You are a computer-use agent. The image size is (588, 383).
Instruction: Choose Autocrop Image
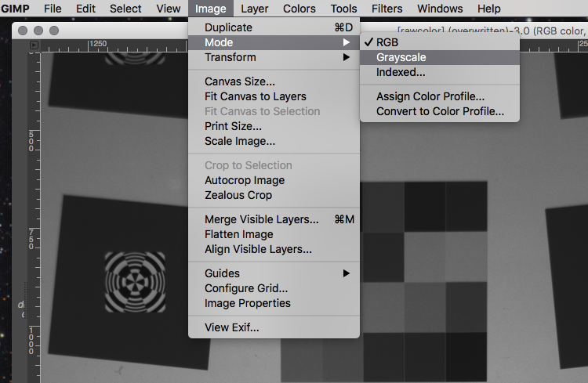(x=274, y=180)
